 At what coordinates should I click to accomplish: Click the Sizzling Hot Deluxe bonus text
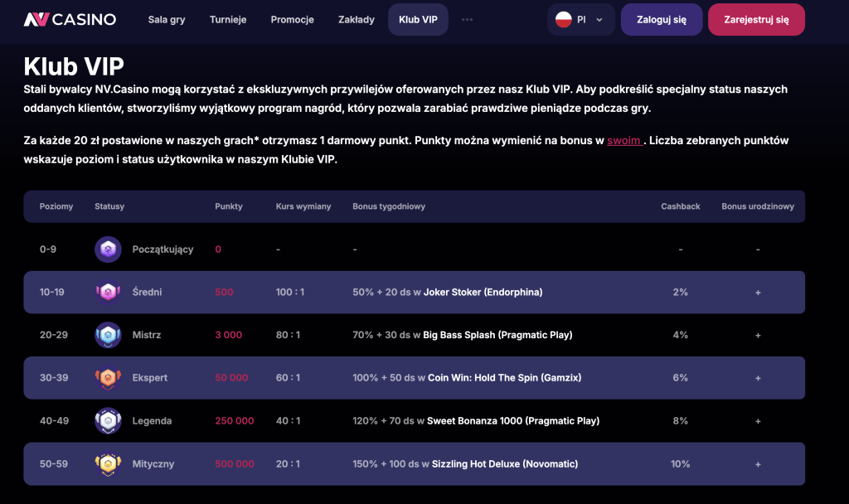click(x=505, y=464)
